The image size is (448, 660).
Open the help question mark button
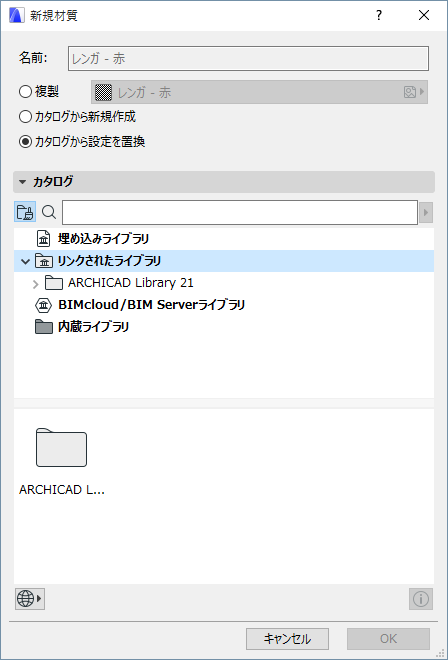(x=379, y=16)
